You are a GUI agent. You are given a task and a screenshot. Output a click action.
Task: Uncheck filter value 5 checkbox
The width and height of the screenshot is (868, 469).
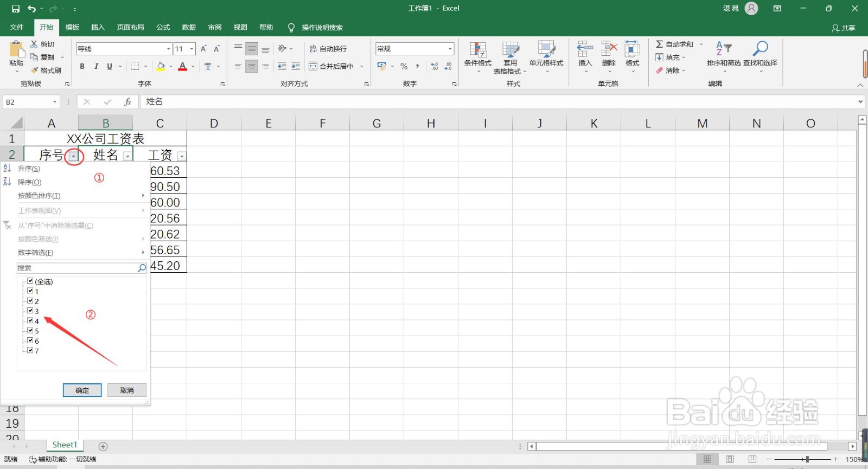click(x=30, y=330)
